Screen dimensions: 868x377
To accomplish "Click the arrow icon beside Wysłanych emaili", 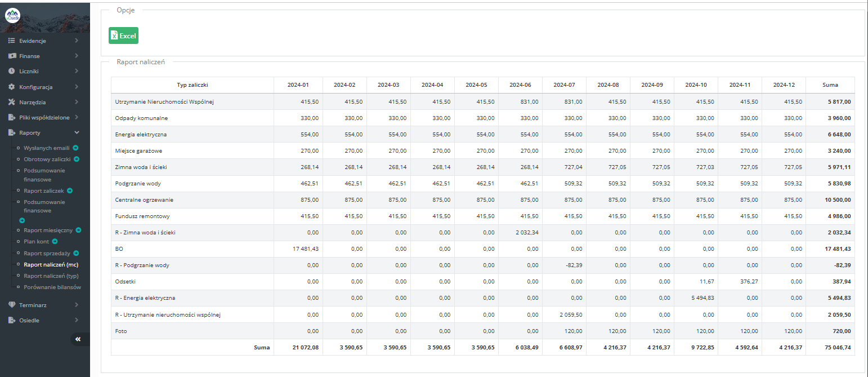I will click(75, 148).
